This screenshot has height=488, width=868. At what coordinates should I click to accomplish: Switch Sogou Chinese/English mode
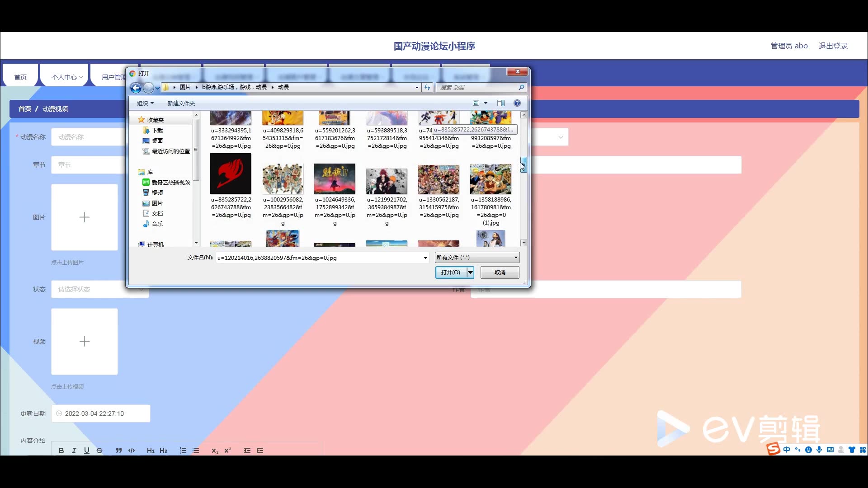tap(787, 450)
